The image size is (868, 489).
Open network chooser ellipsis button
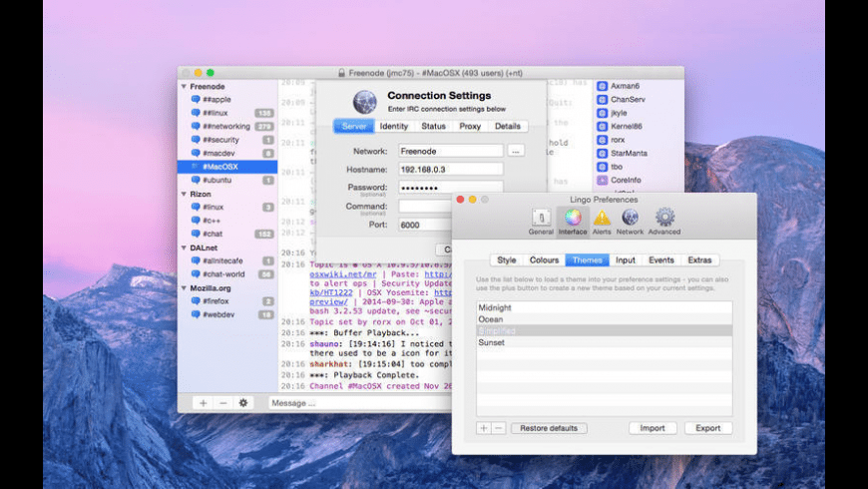[x=516, y=151]
